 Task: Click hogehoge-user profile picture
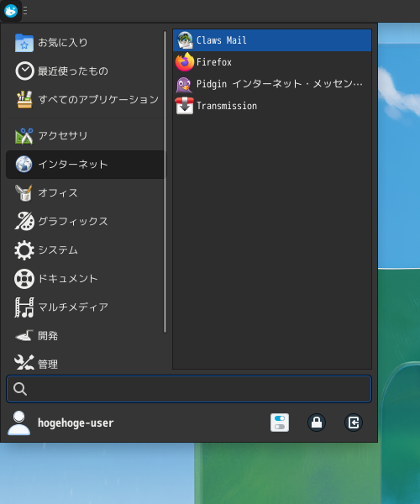pyautogui.click(x=19, y=423)
